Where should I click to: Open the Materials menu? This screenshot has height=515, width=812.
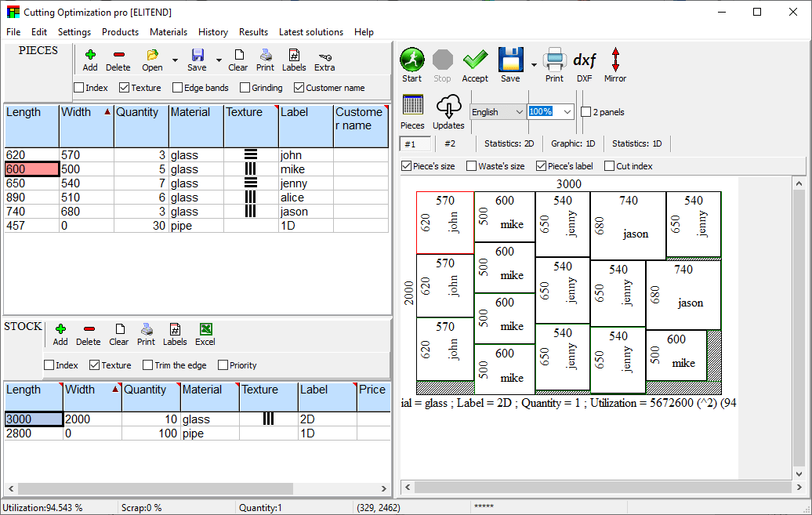(168, 32)
